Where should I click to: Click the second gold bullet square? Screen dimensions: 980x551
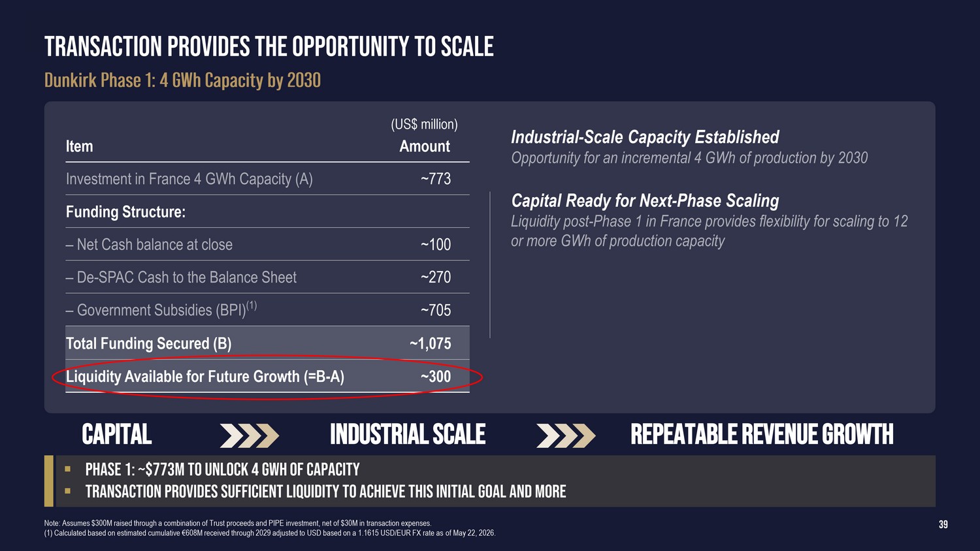pos(67,491)
